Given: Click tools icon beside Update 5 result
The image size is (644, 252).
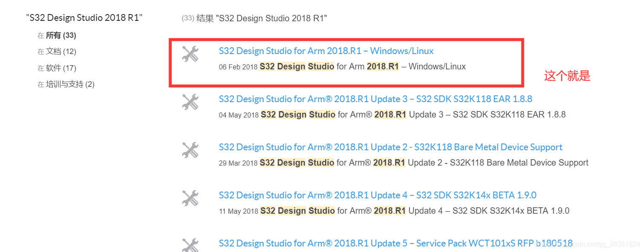Looking at the screenshot, I should (x=190, y=245).
